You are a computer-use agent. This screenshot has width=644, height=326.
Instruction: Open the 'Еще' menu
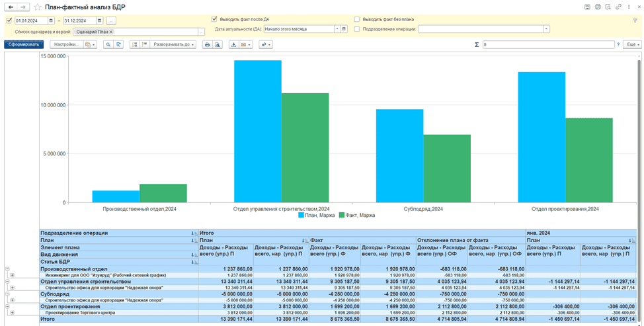pos(632,45)
